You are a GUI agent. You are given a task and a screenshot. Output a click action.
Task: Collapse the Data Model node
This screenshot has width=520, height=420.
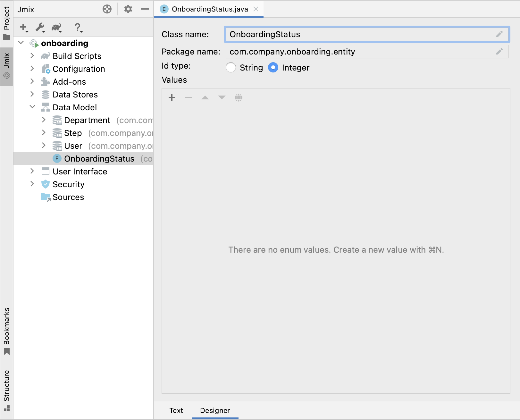32,107
